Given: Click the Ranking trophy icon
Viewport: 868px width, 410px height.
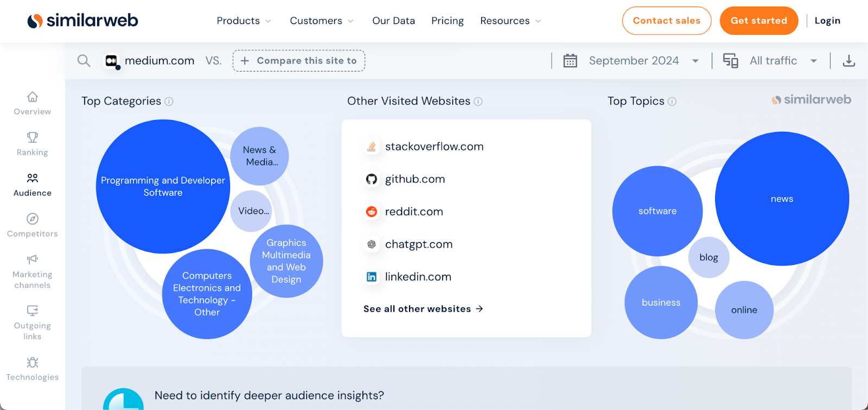Looking at the screenshot, I should point(33,137).
